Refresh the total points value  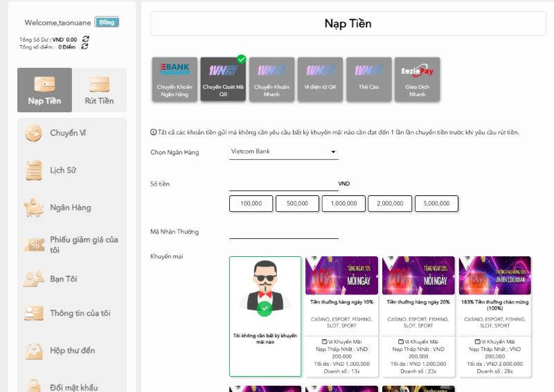click(85, 47)
